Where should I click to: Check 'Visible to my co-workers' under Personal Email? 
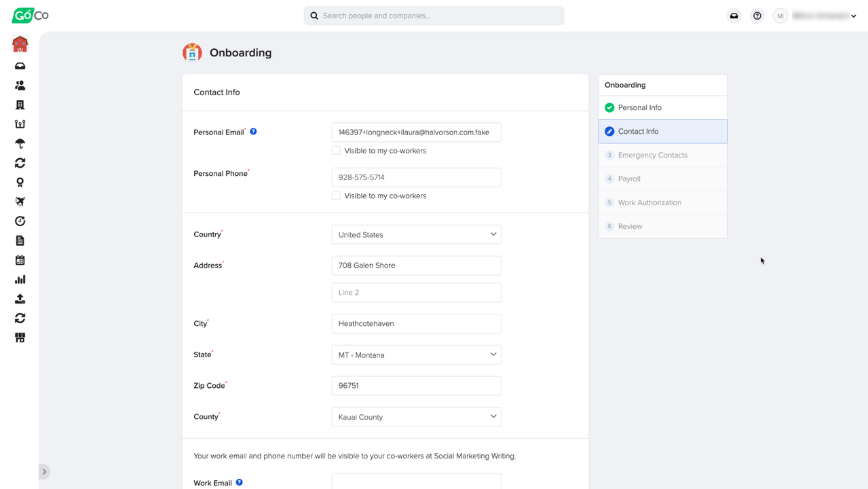(336, 151)
